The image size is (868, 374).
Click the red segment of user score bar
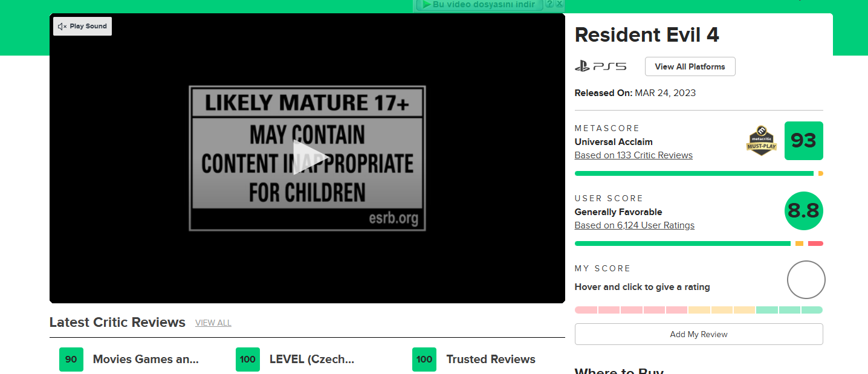(815, 243)
